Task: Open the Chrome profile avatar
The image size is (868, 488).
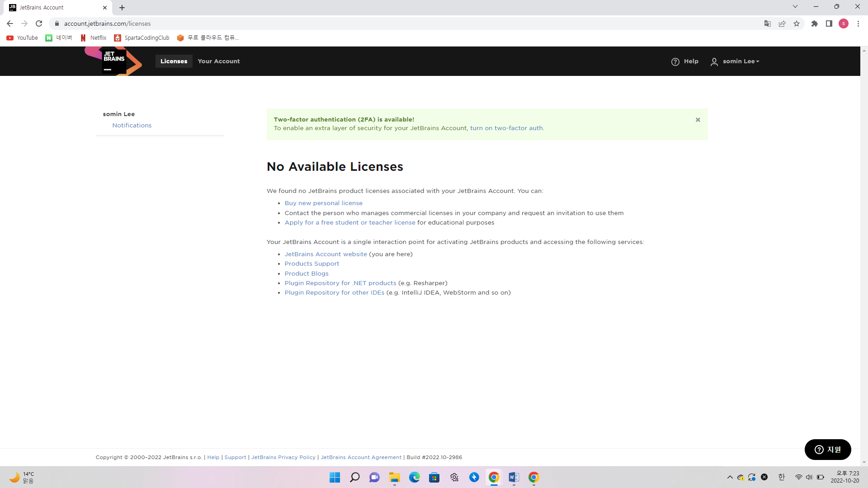Action: tap(844, 23)
